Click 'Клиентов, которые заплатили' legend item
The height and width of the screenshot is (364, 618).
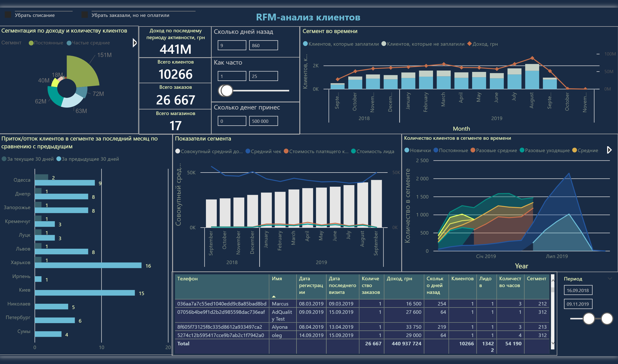pos(341,44)
